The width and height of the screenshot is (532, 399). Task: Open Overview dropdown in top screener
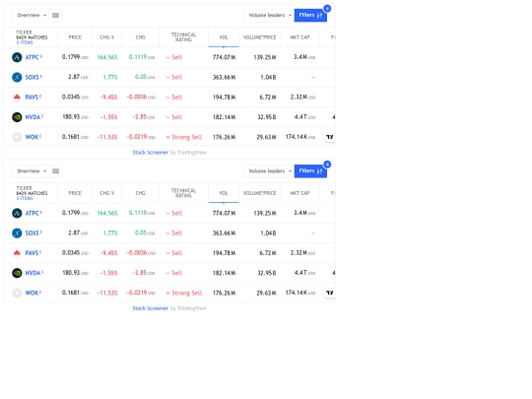[31, 15]
